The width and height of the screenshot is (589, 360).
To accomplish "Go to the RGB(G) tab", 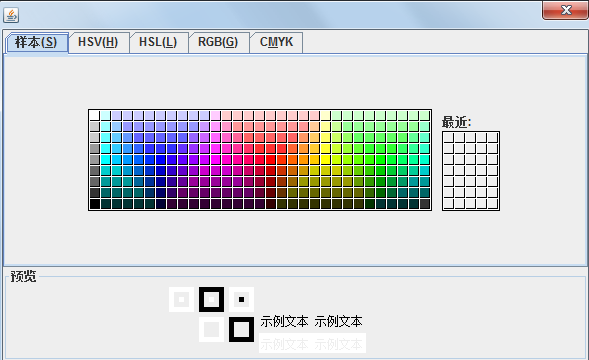I will pos(218,42).
